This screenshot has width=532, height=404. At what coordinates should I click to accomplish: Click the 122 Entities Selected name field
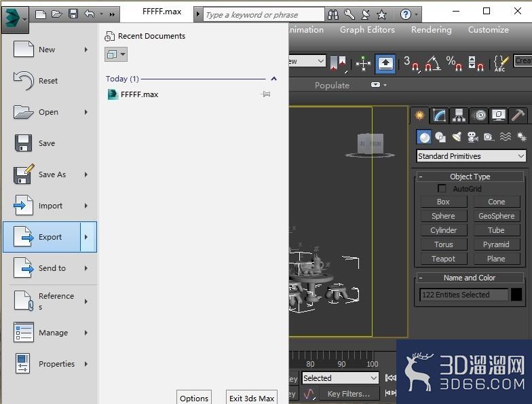(464, 295)
